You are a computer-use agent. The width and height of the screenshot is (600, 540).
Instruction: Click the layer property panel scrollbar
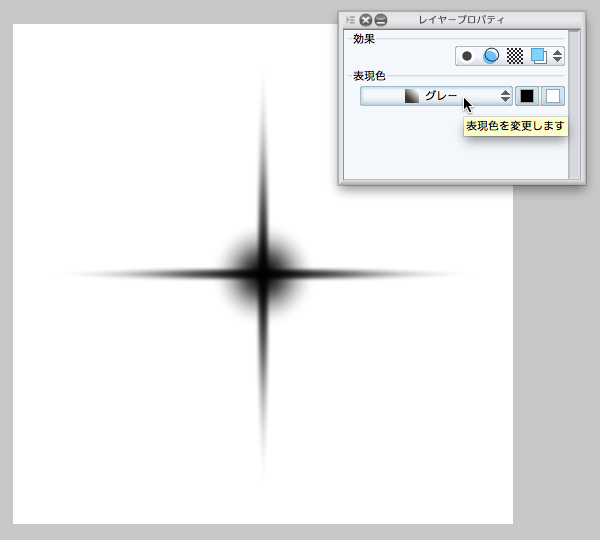[x=574, y=104]
